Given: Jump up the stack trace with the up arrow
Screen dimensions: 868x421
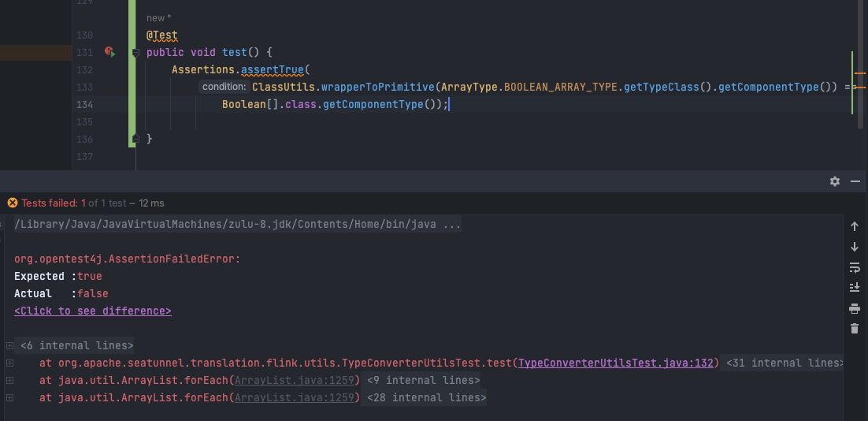Looking at the screenshot, I should [x=854, y=226].
